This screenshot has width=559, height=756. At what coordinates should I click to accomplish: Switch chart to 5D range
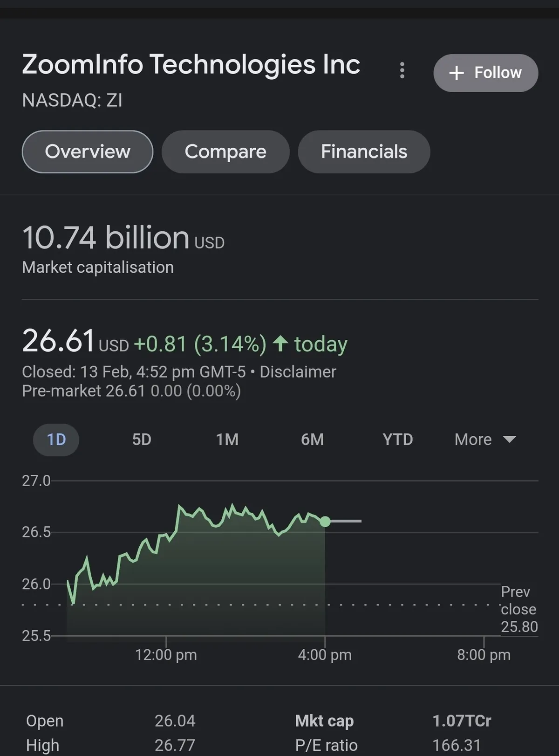click(142, 440)
